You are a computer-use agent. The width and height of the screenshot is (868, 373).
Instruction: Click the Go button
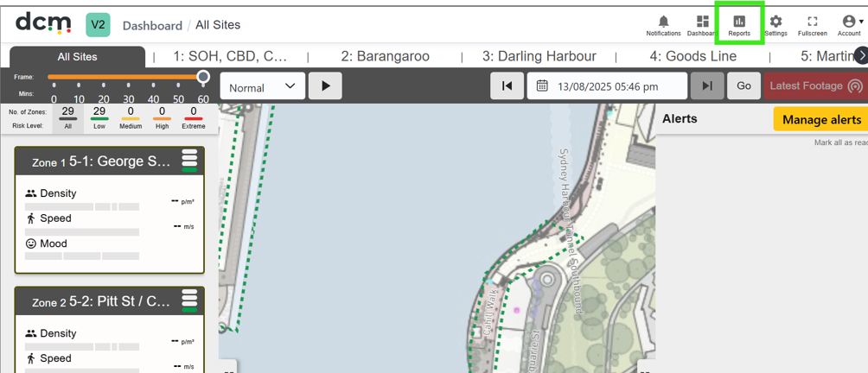coord(744,85)
